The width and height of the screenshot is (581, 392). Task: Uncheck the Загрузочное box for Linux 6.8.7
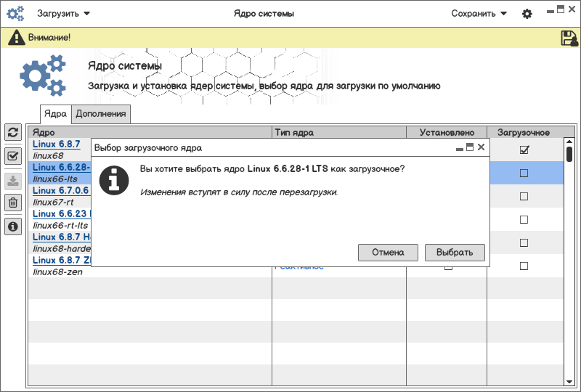pyautogui.click(x=524, y=150)
